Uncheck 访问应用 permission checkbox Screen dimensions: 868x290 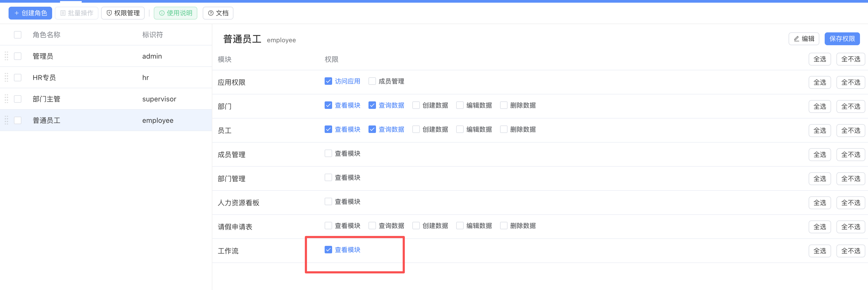pos(328,81)
